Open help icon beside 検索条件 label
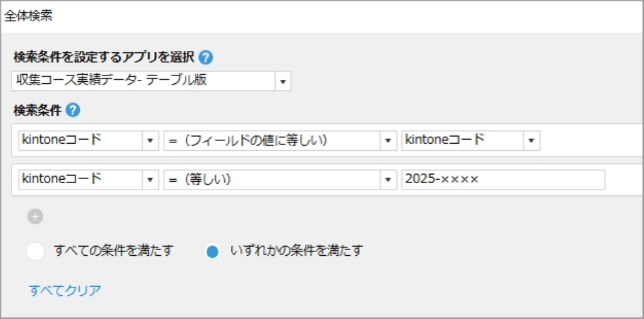 click(73, 110)
